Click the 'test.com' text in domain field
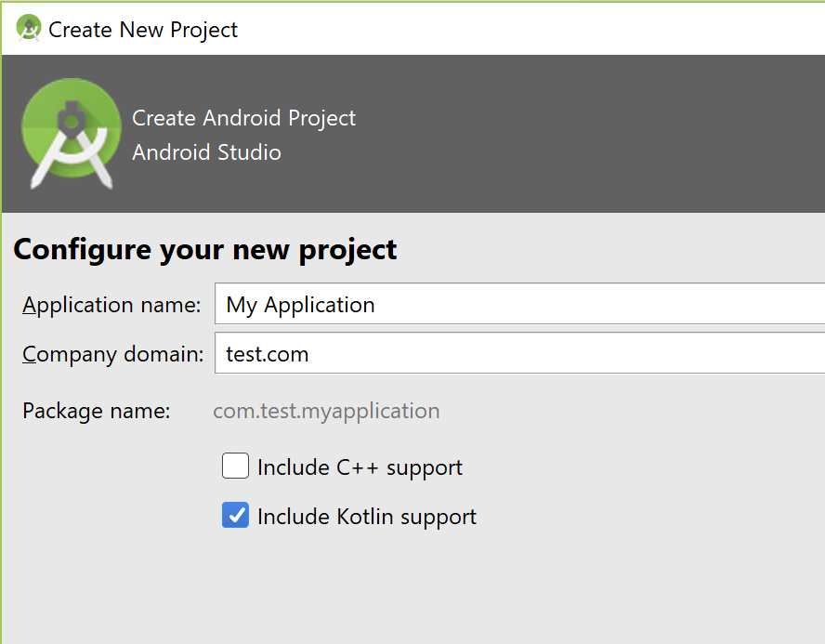The width and height of the screenshot is (825, 644). (x=268, y=354)
